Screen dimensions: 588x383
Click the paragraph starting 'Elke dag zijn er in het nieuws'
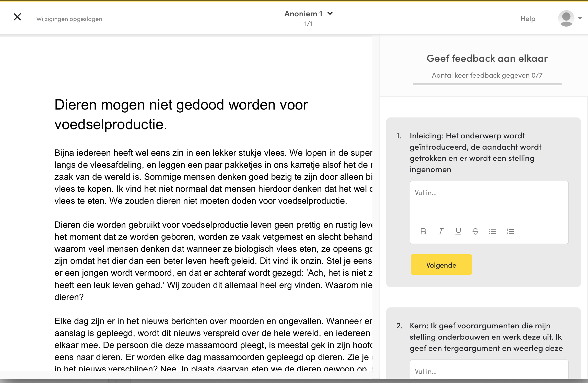[x=213, y=345]
